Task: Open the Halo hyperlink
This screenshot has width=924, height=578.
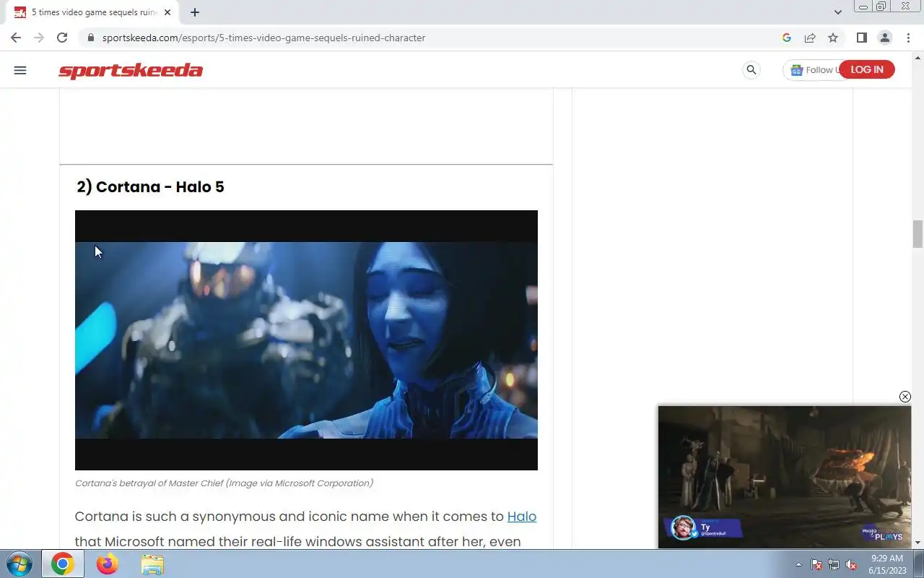Action: point(522,517)
